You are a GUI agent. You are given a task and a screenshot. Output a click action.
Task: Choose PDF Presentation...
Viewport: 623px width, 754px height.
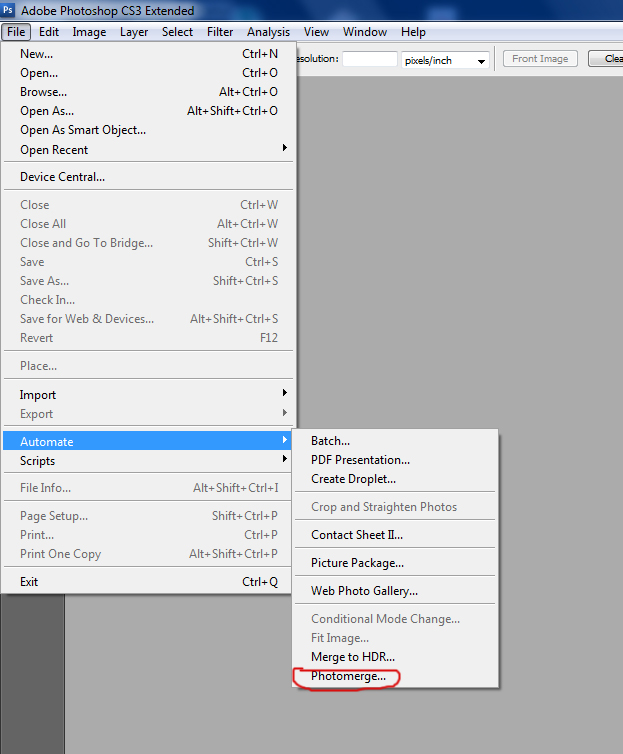click(x=395, y=460)
